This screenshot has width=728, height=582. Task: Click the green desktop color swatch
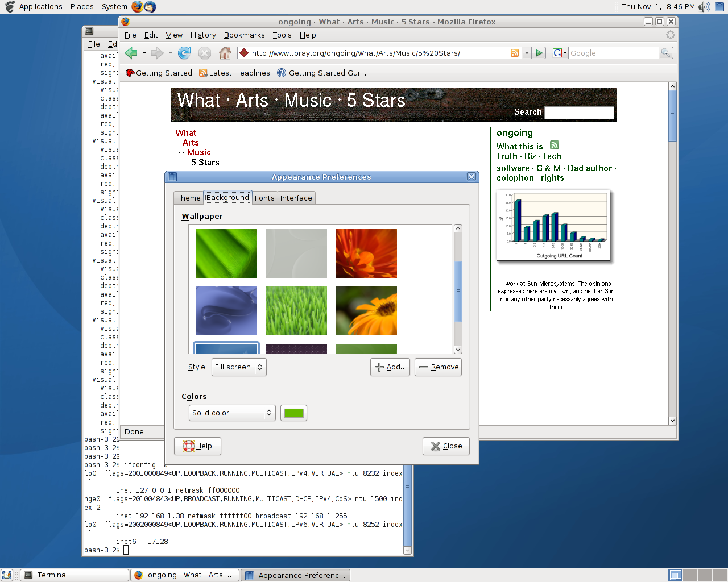tap(293, 413)
